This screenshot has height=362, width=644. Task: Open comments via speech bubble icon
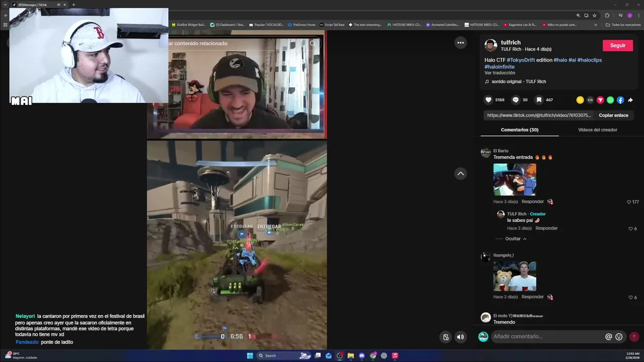[515, 100]
